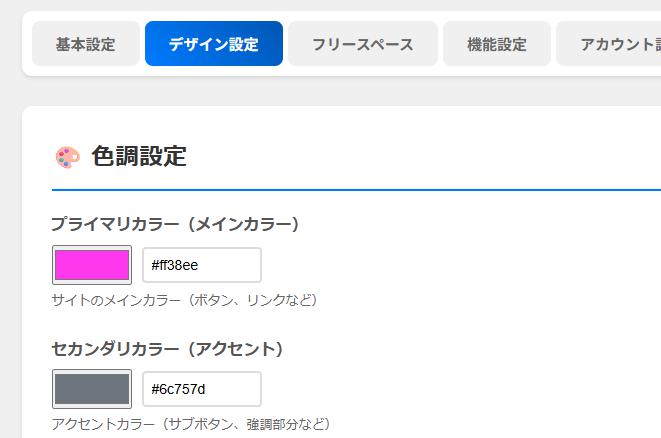The height and width of the screenshot is (438, 661).
Task: Click the アクセントカラー help text
Action: tap(190, 424)
